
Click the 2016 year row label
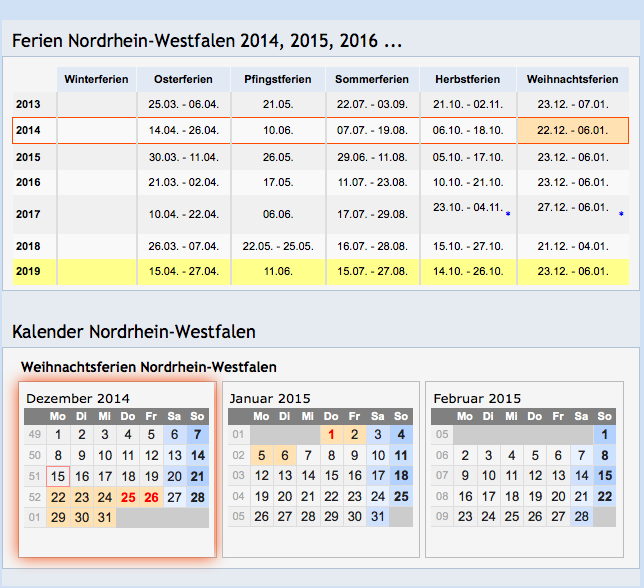click(28, 182)
